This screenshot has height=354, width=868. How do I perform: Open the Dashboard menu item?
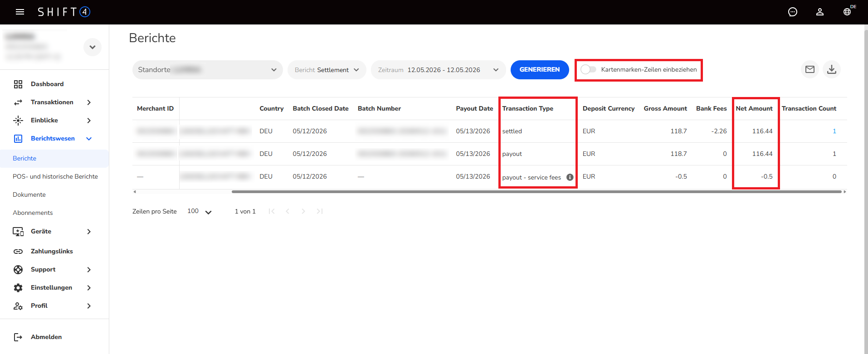click(47, 84)
